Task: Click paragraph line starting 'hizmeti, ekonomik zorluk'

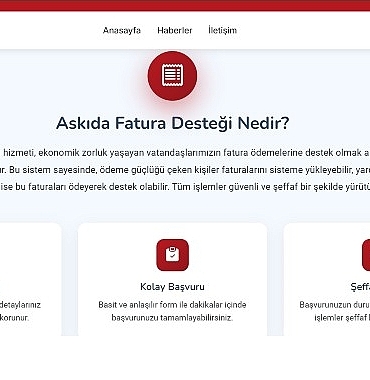Action: coord(186,153)
